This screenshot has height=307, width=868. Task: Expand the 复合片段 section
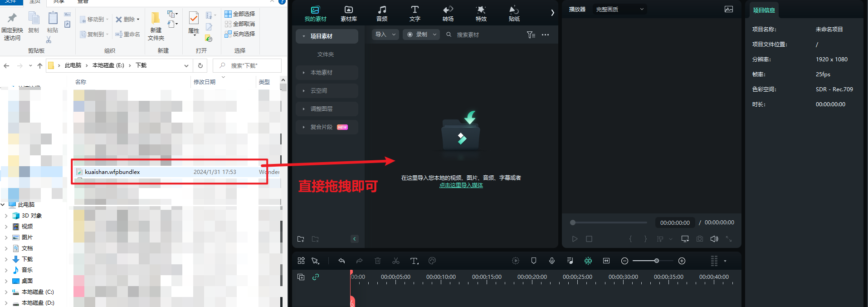pyautogui.click(x=304, y=127)
